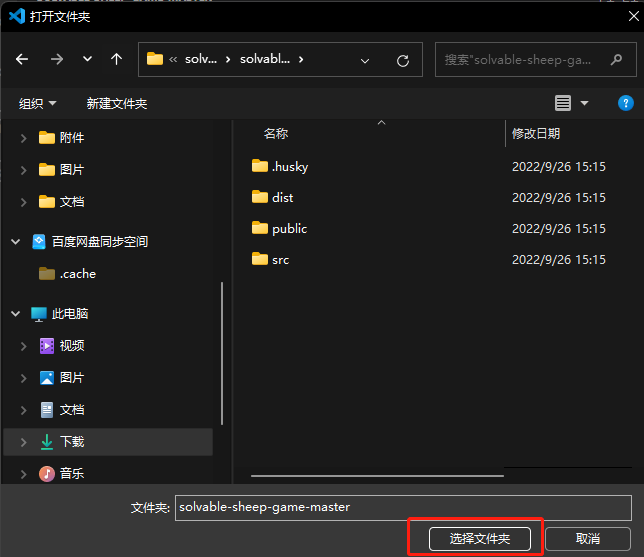The height and width of the screenshot is (557, 644).
Task: Open the address bar history dropdown
Action: click(365, 61)
